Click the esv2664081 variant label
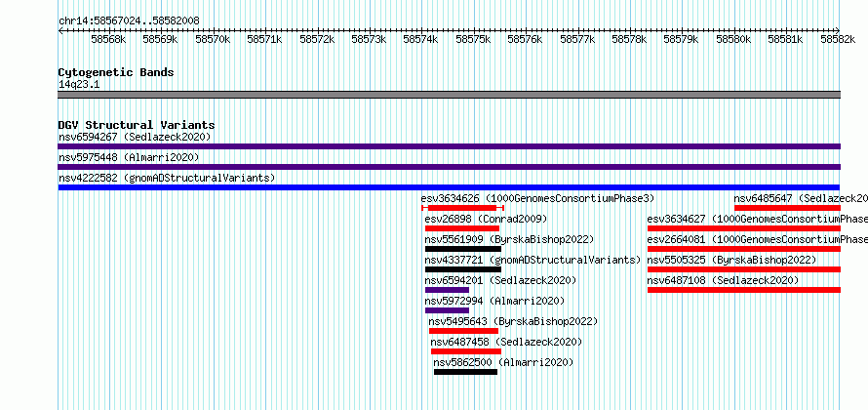This screenshot has height=410, width=868. pos(757,239)
